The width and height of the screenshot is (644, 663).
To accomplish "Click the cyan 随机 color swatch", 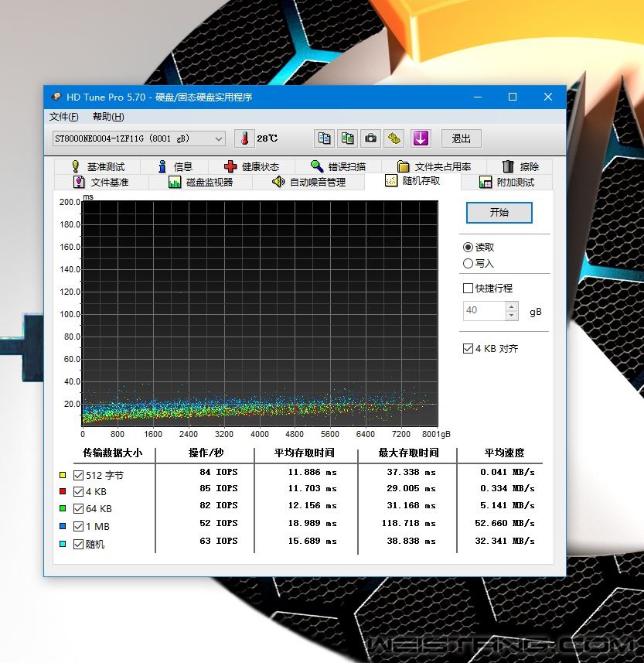I will (x=63, y=544).
